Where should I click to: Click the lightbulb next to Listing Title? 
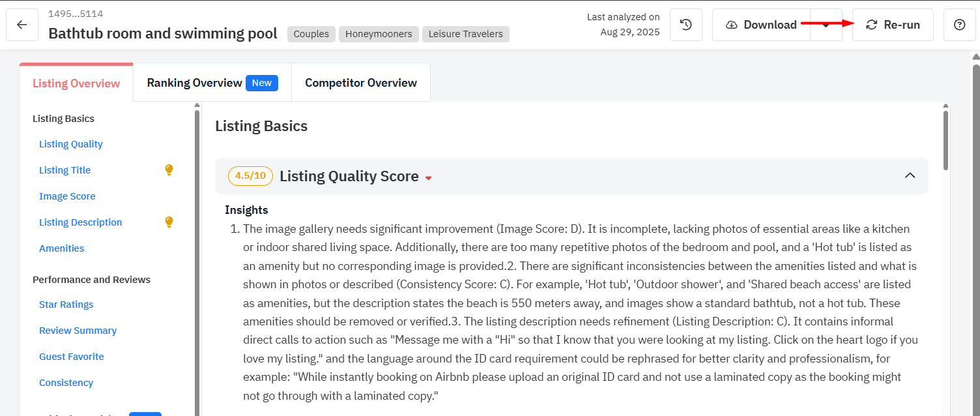click(x=169, y=170)
